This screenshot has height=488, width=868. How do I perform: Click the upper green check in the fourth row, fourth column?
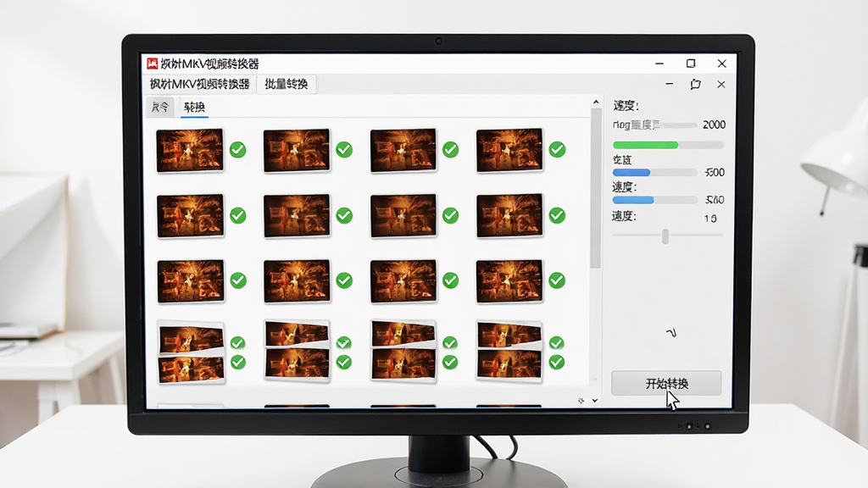pyautogui.click(x=556, y=343)
